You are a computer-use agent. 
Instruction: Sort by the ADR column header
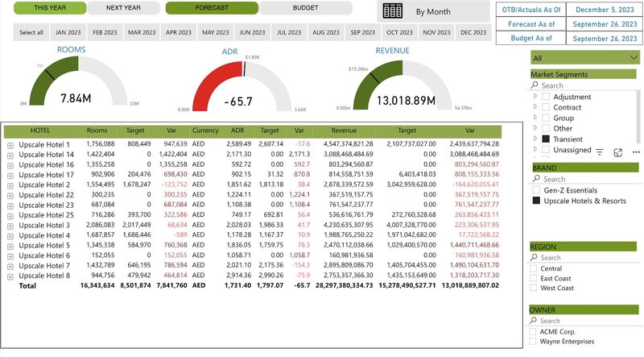point(237,131)
